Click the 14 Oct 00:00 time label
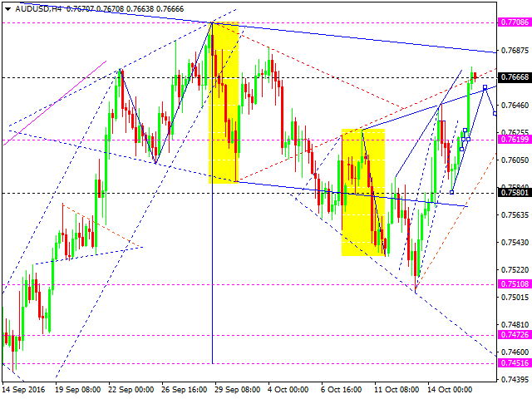Image resolution: width=532 pixels, height=399 pixels. (450, 390)
